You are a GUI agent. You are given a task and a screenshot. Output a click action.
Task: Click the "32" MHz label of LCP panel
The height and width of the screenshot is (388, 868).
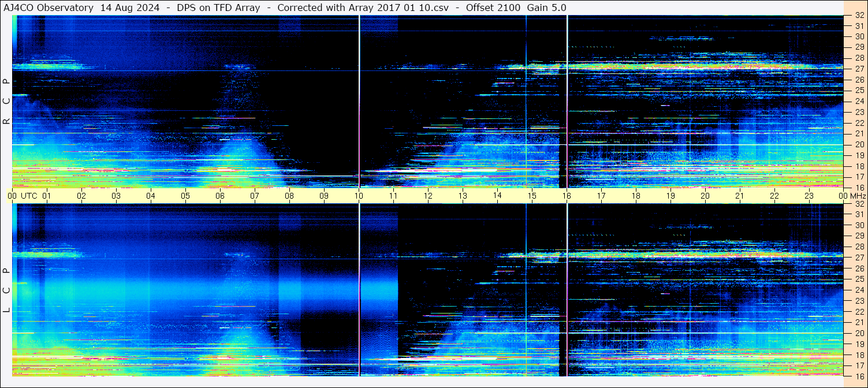(x=859, y=204)
